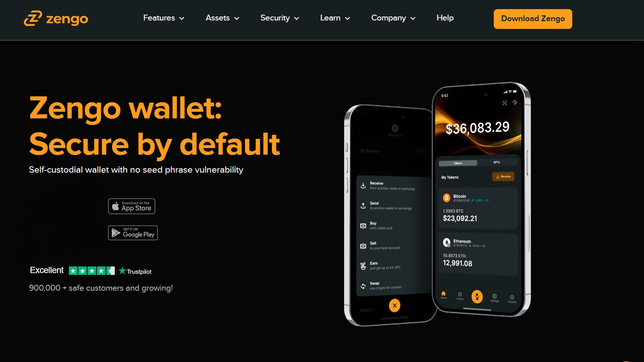Screen dimensions: 644x362
Task: Expand the Assets dropdown menu
Action: (x=222, y=18)
